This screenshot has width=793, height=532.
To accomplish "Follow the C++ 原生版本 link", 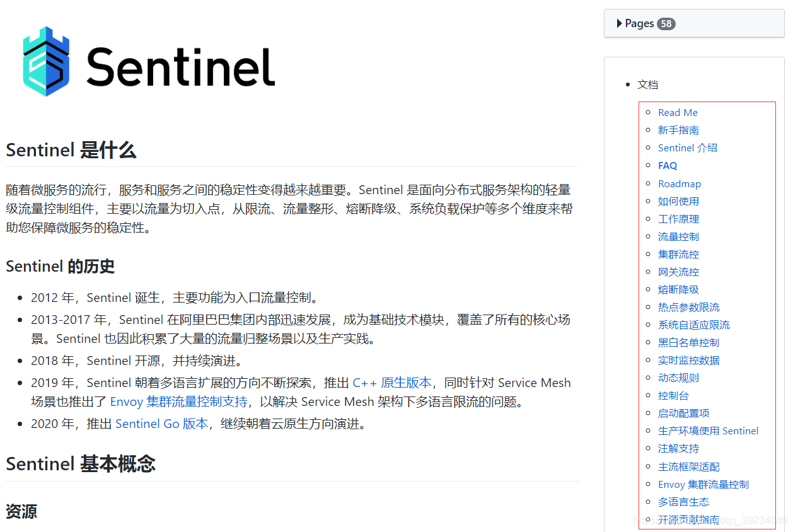I will [392, 383].
